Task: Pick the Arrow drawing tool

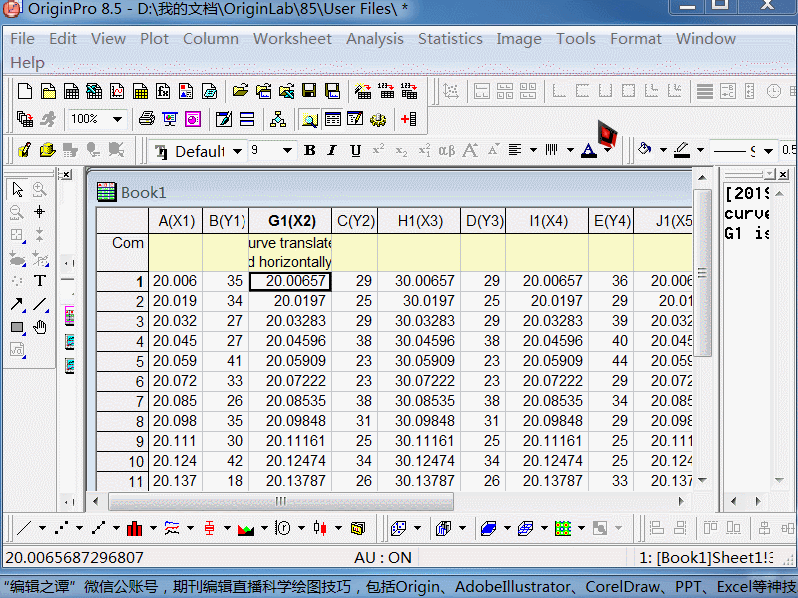Action: coord(17,304)
